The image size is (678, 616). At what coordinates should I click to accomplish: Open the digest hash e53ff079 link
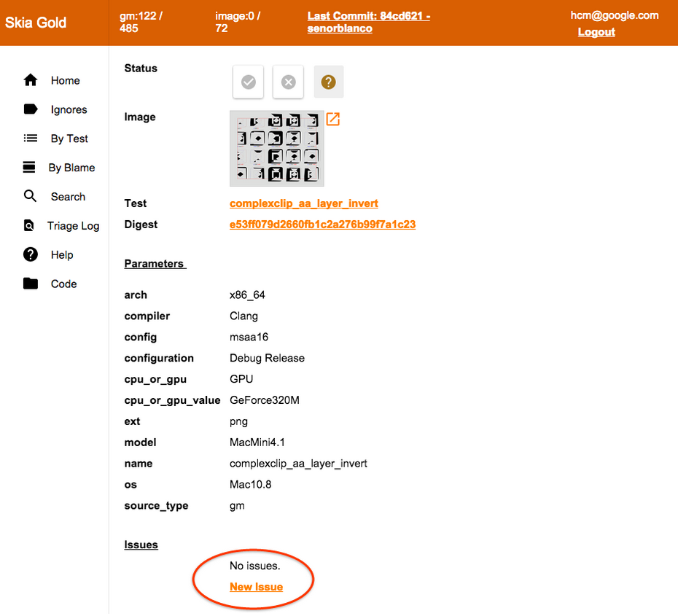tap(322, 225)
